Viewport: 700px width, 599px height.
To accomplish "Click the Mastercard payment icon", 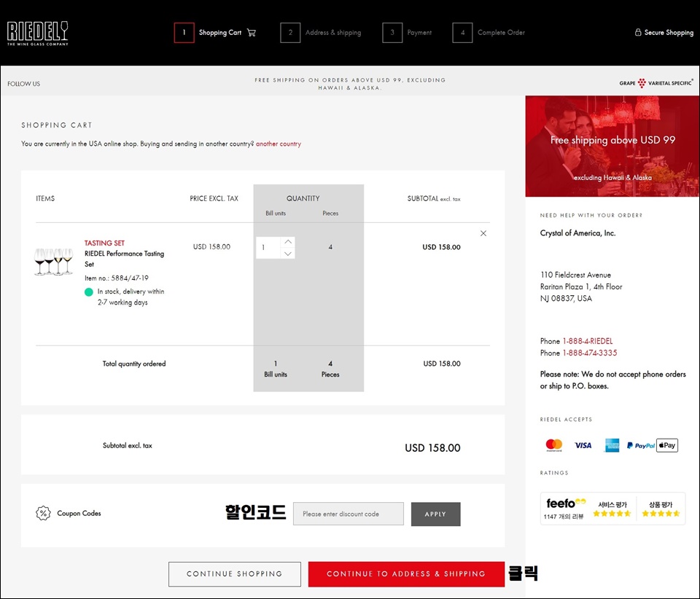I will pyautogui.click(x=554, y=445).
